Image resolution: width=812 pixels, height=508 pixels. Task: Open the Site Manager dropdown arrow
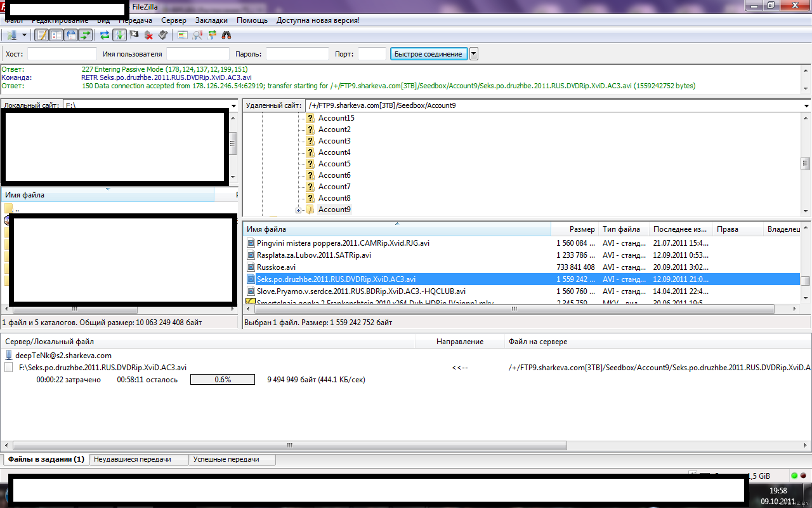(x=24, y=35)
